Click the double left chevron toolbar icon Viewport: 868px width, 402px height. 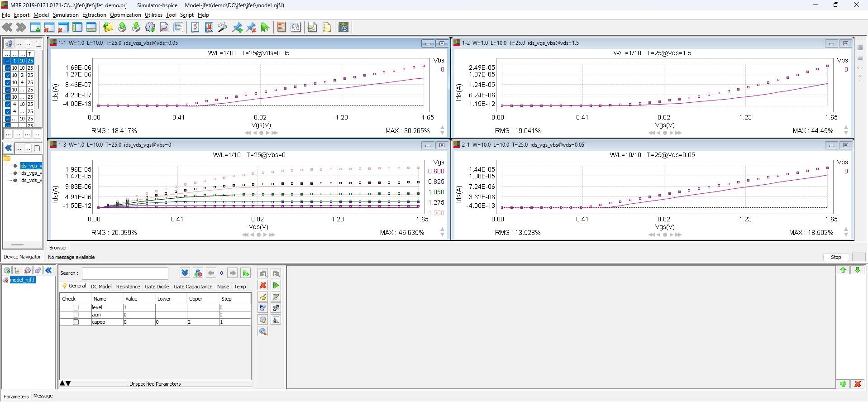click(x=7, y=28)
